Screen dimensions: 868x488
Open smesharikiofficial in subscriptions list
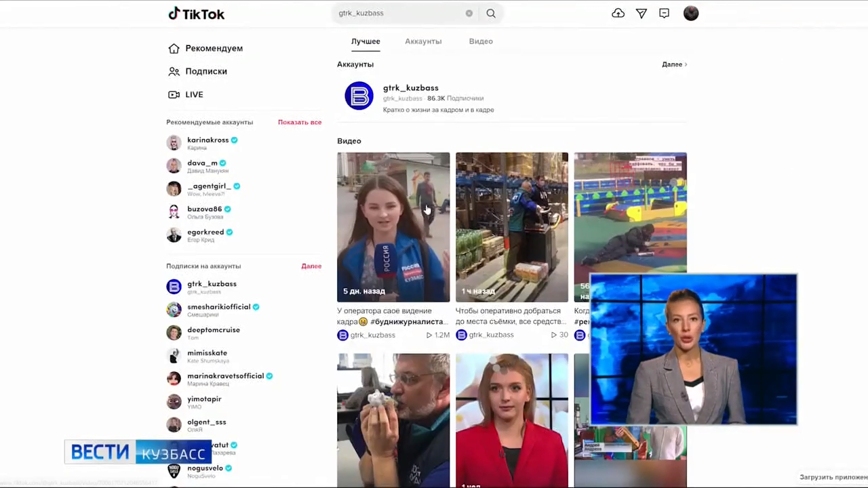click(x=218, y=307)
